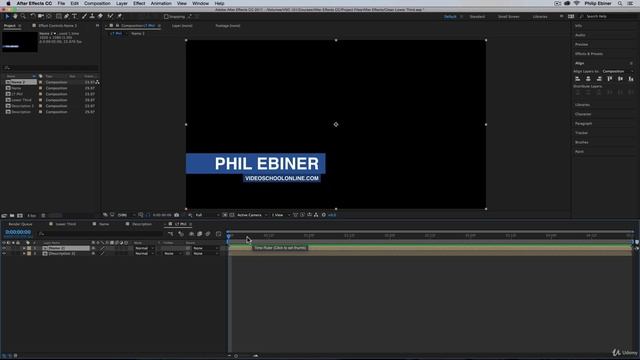Open the viewer resolution Full dropdown

click(x=207, y=215)
